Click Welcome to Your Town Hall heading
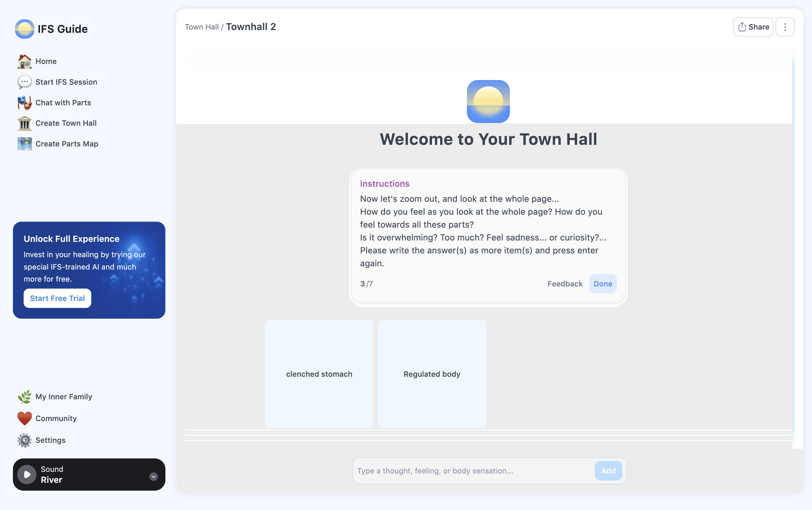812x510 pixels. (488, 139)
